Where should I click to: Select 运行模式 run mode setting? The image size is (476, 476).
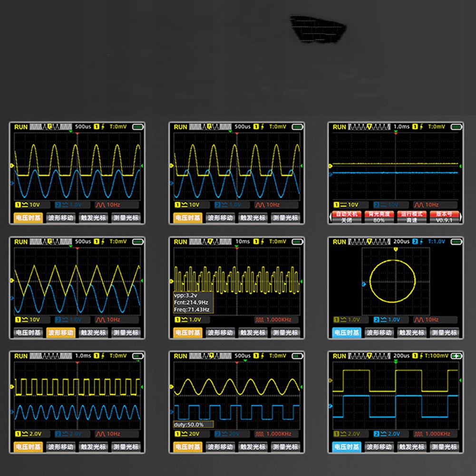411,217
